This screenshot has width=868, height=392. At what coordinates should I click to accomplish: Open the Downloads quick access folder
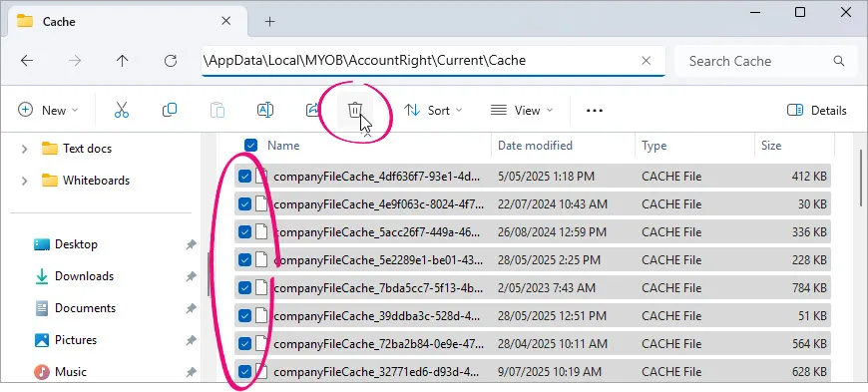tap(84, 276)
